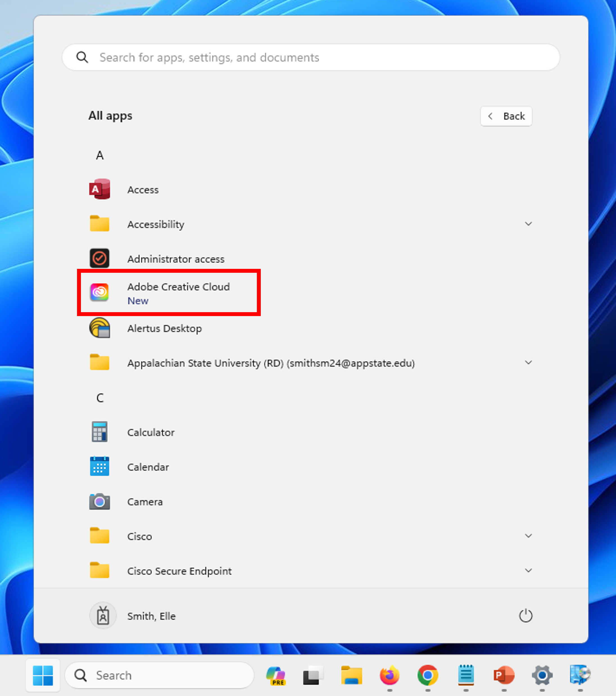Go Back from All apps
The height and width of the screenshot is (696, 616).
coord(506,116)
